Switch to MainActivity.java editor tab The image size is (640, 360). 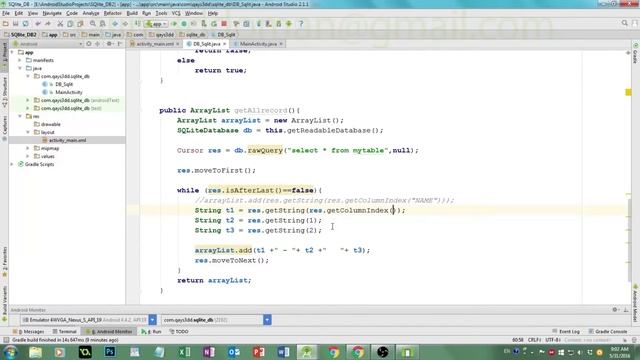click(x=258, y=44)
